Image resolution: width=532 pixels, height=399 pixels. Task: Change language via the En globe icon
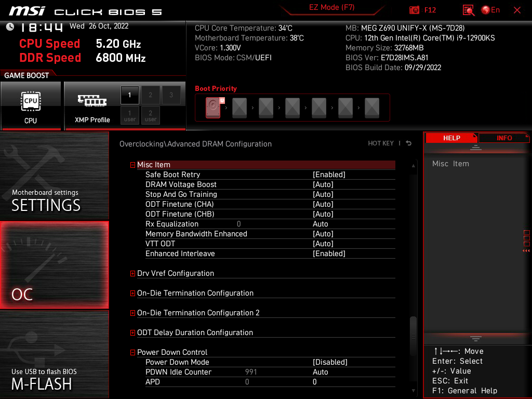pyautogui.click(x=490, y=10)
